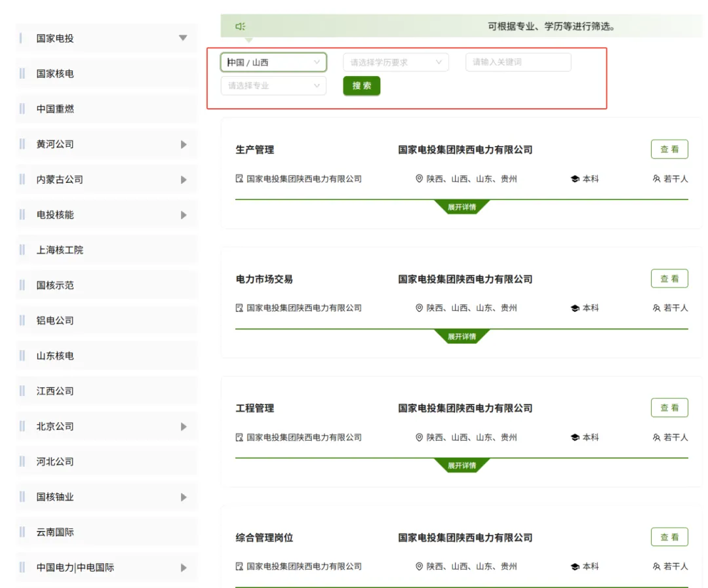Expand 展开详情 under the 电力市场交易 job
The width and height of the screenshot is (708, 588).
pyautogui.click(x=462, y=336)
